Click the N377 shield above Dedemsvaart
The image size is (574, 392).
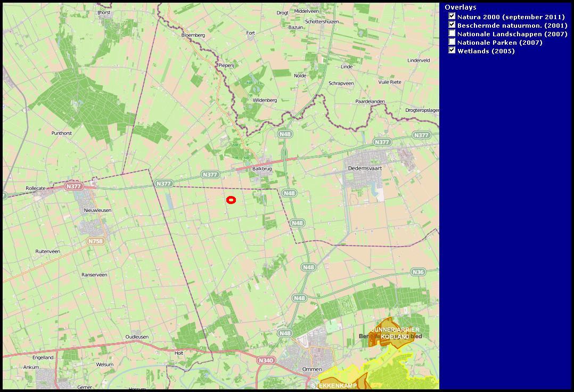382,142
